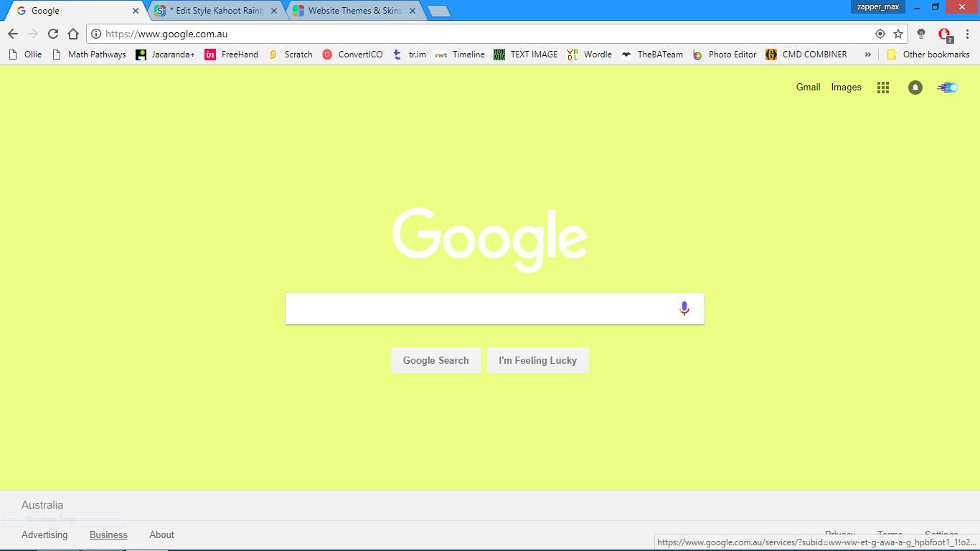Open the Other bookmarks folder
This screenshot has height=551, width=980.
928,55
